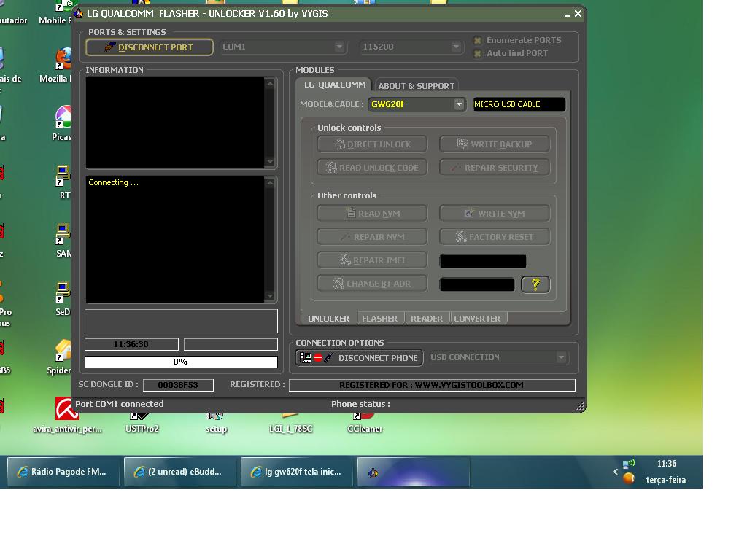Click up arrow of Connecting log scrollbar
The height and width of the screenshot is (560, 747).
270,182
